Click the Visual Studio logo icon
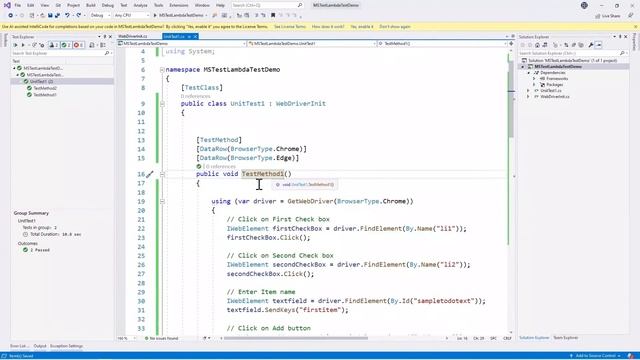This screenshot has width=640, height=360. (7, 5)
